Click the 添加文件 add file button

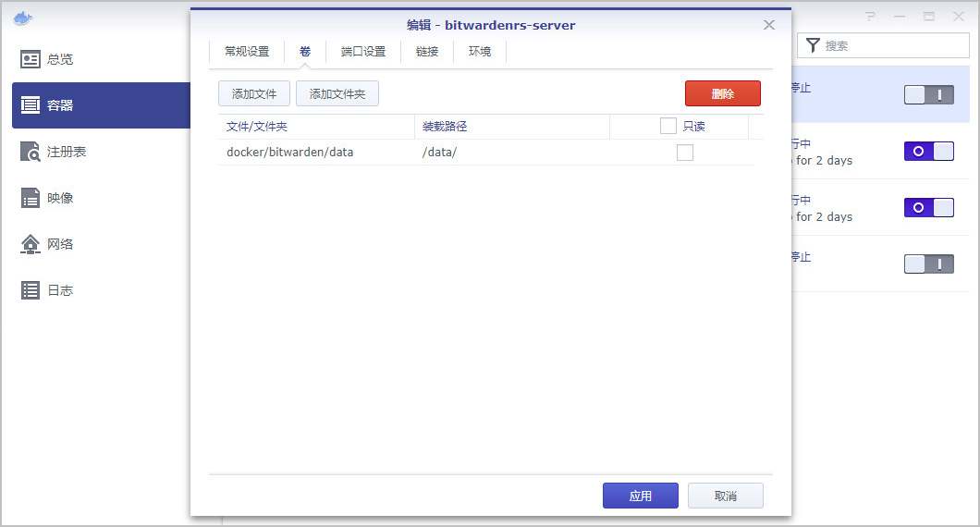point(254,93)
